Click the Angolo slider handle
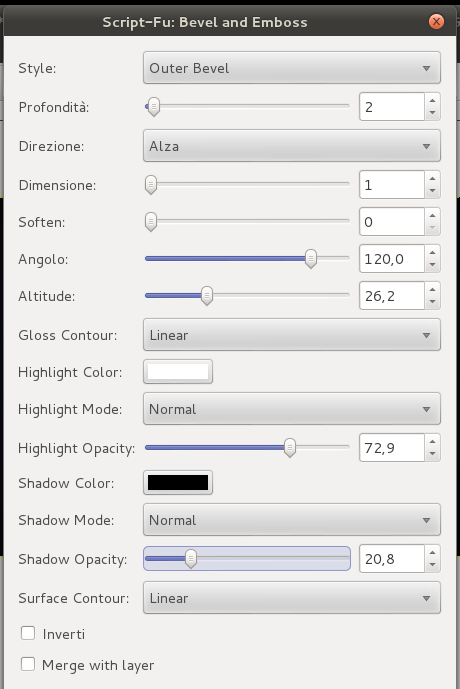The height and width of the screenshot is (689, 460). pos(311,259)
